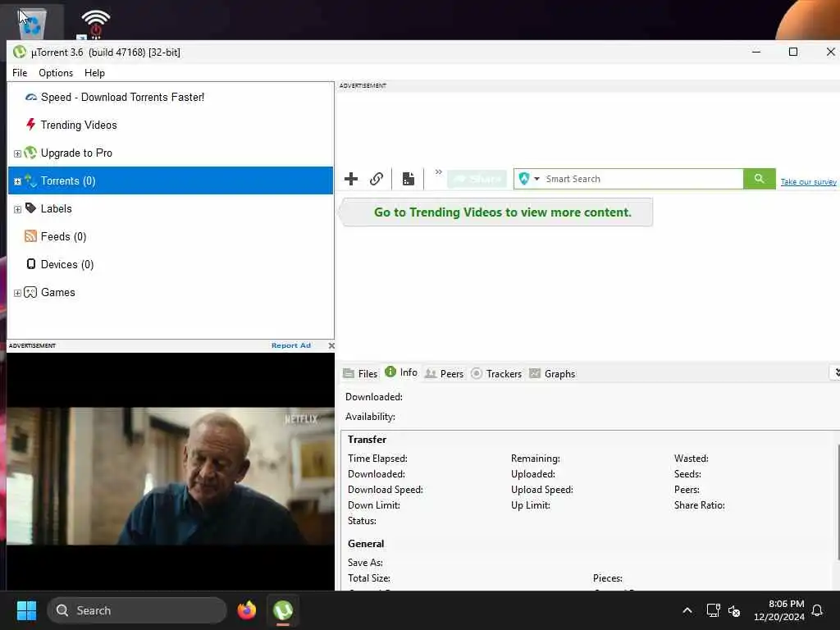Click the gamepad icon beside Games
840x630 pixels.
(x=30, y=292)
